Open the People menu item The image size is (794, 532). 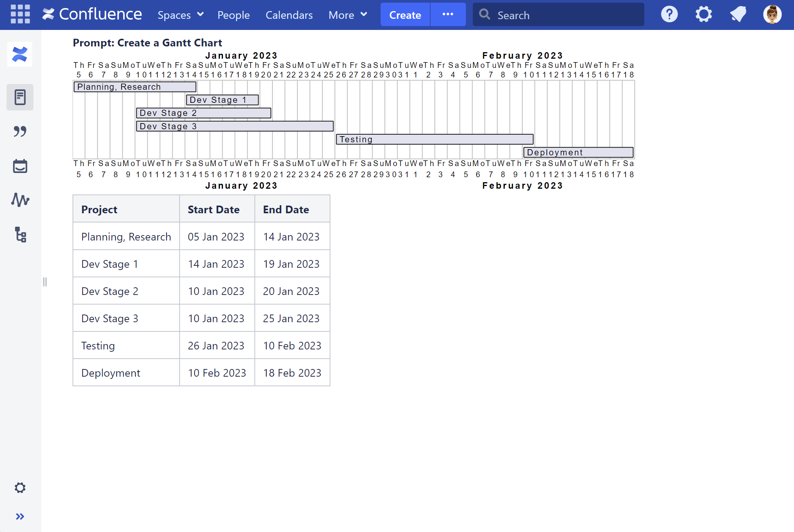(x=233, y=15)
